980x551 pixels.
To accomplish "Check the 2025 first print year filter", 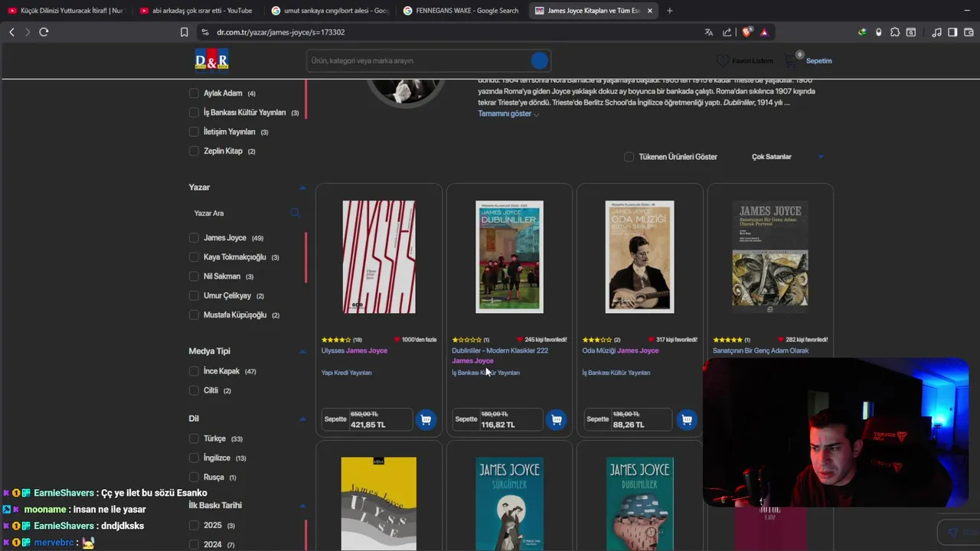I will pos(194,525).
